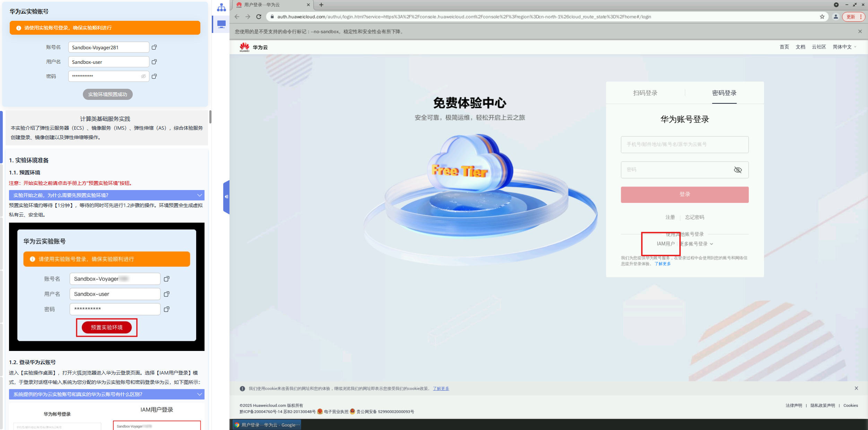Viewport: 868px width, 430px height.
Task: Click the topology diagram sidebar icon
Action: pyautogui.click(x=221, y=8)
